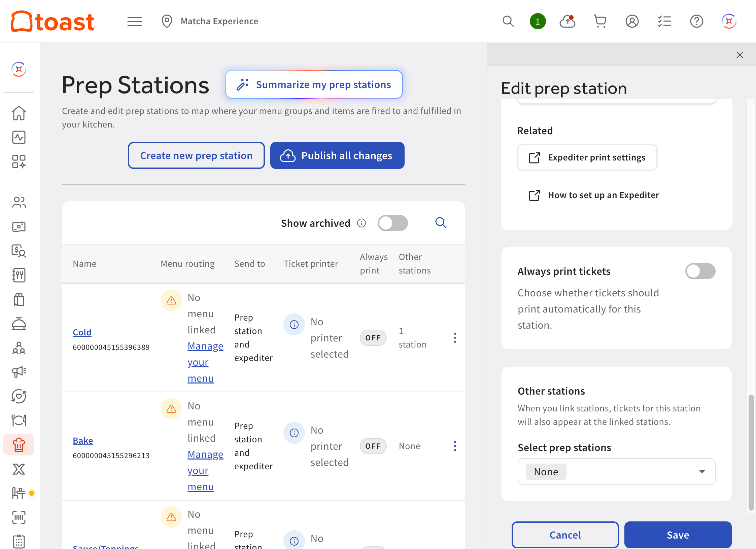Open the cloud publish icon in header

click(x=568, y=21)
